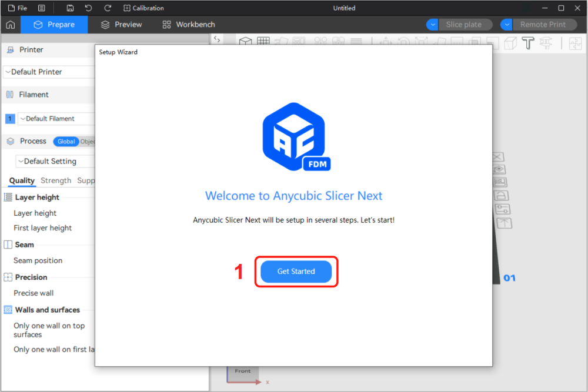Click the plate arrange icon

(500, 183)
